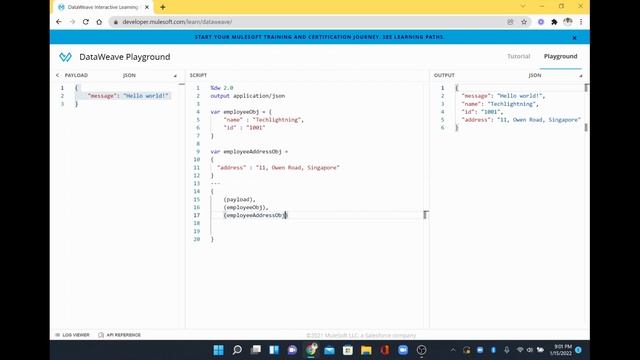Viewport: 640px width, 360px height.
Task: Click the output panel scrollbar
Action: [x=587, y=107]
